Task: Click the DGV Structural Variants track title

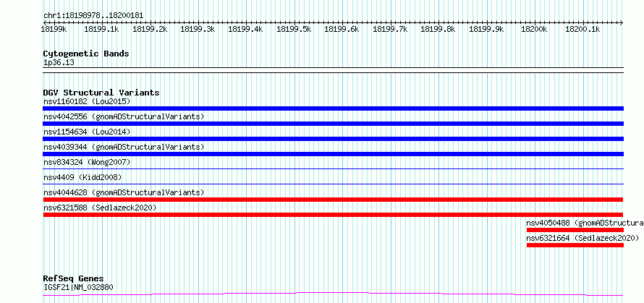Action: coord(101,93)
